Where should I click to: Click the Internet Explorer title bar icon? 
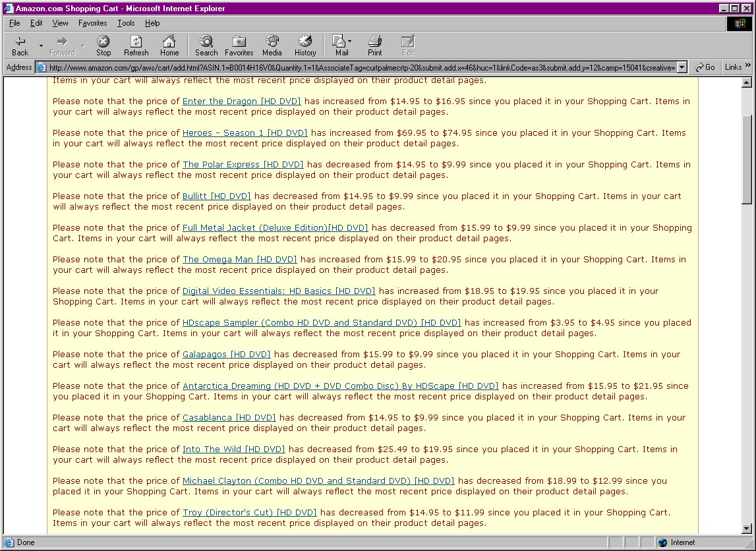(8, 8)
